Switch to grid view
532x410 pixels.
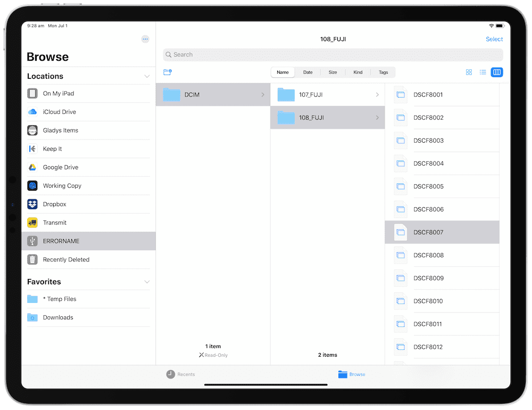[469, 72]
